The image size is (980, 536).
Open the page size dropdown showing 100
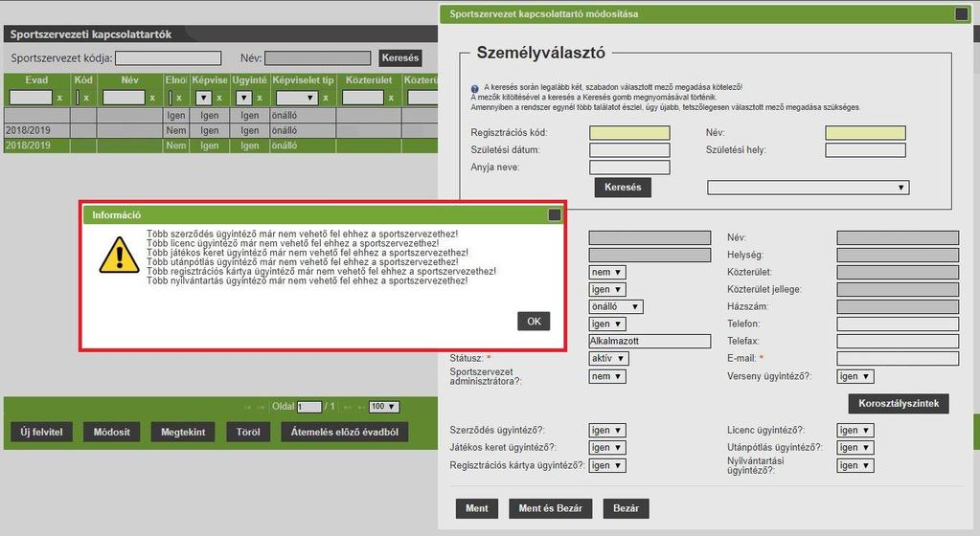[x=383, y=407]
